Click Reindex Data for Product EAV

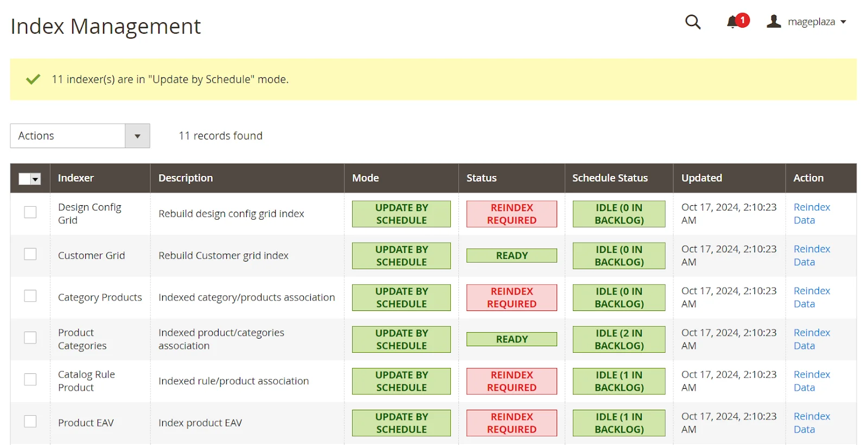click(812, 423)
